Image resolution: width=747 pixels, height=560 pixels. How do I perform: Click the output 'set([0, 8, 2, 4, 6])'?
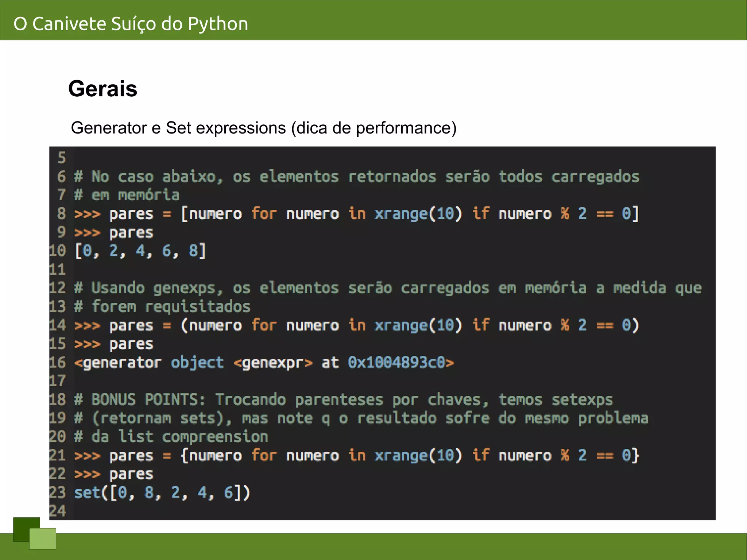pyautogui.click(x=162, y=493)
